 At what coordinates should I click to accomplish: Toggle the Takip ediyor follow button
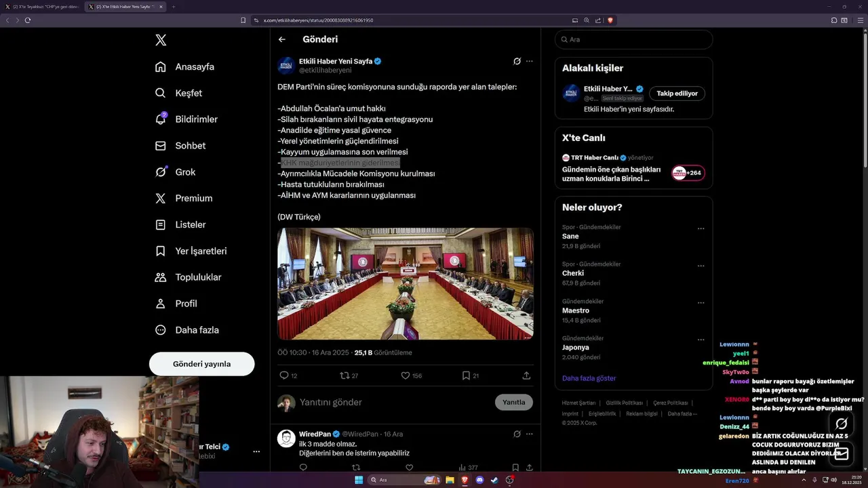pos(677,94)
